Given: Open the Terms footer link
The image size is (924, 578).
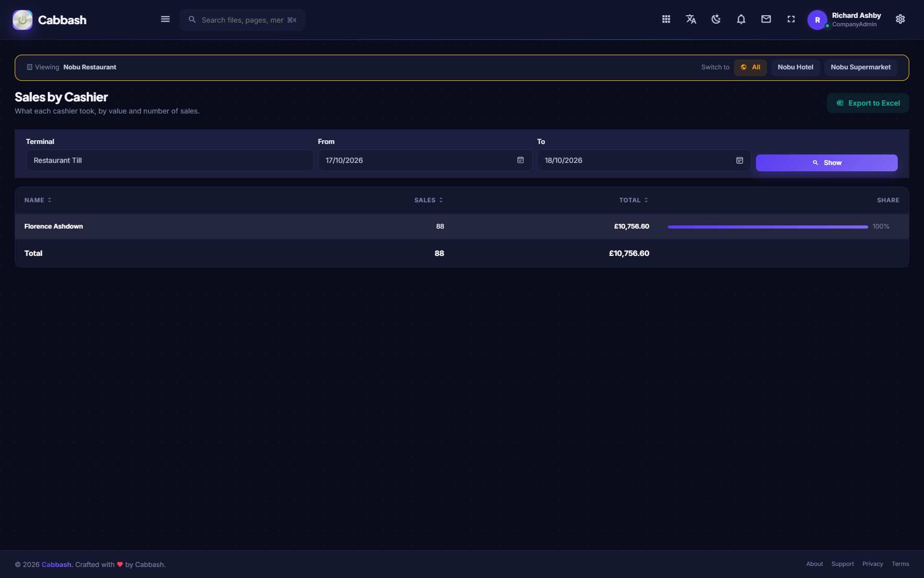Looking at the screenshot, I should [900, 564].
